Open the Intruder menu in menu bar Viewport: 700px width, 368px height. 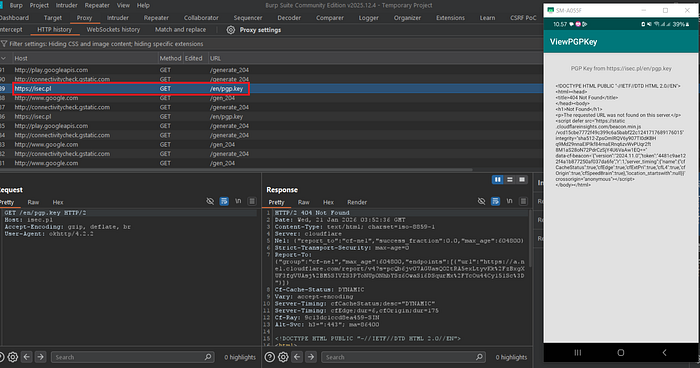tap(67, 5)
